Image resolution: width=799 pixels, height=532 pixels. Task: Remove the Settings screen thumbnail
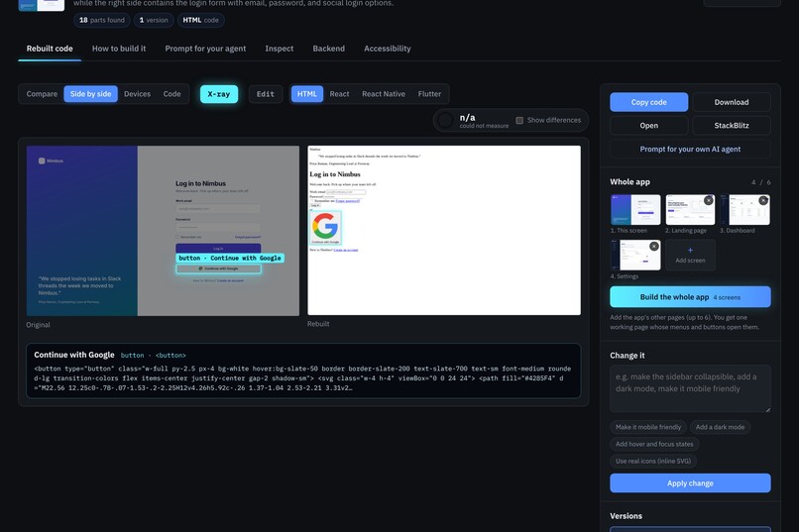click(654, 247)
